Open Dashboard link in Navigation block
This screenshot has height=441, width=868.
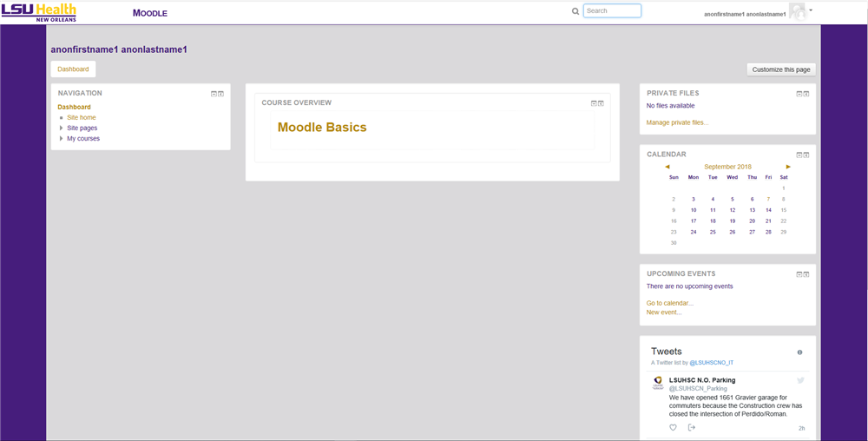(x=74, y=107)
